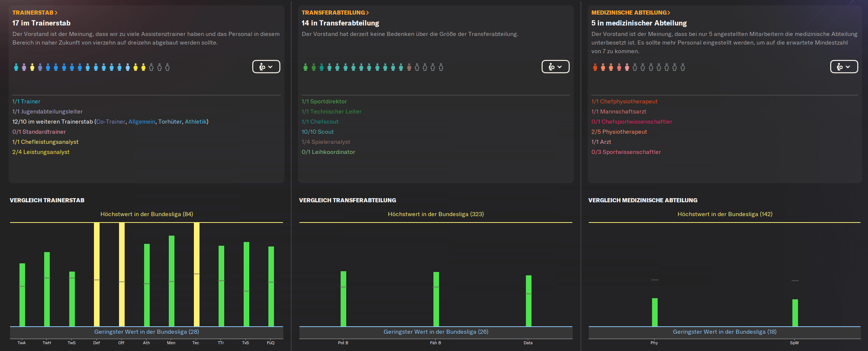Go to the Transferabteilung section header
The image size is (868, 351).
[x=335, y=13]
